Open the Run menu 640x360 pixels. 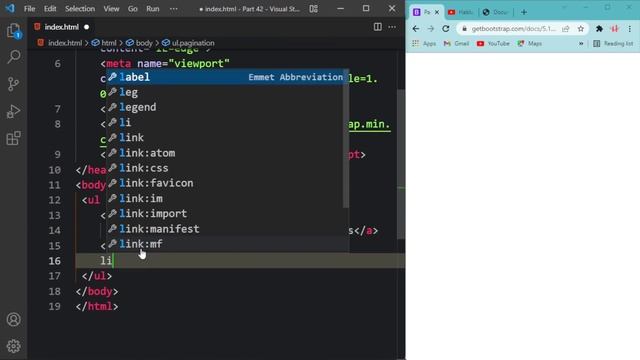pos(153,9)
